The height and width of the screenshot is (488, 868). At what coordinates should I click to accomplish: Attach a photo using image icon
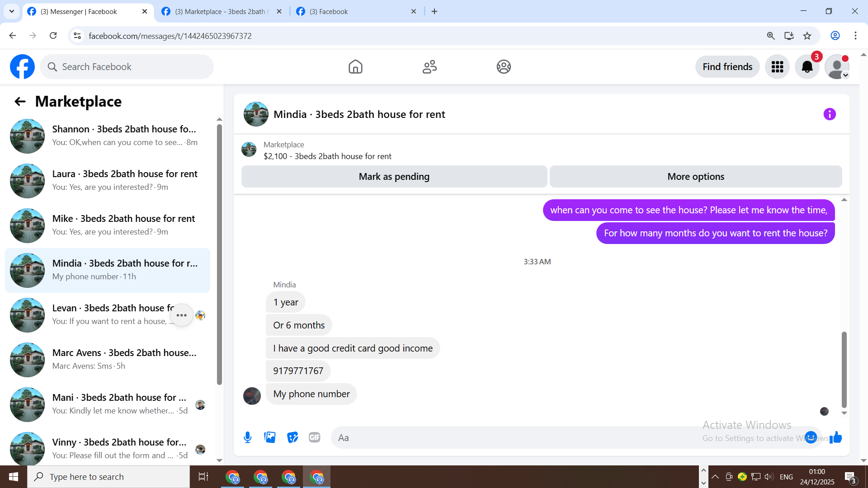click(x=270, y=437)
